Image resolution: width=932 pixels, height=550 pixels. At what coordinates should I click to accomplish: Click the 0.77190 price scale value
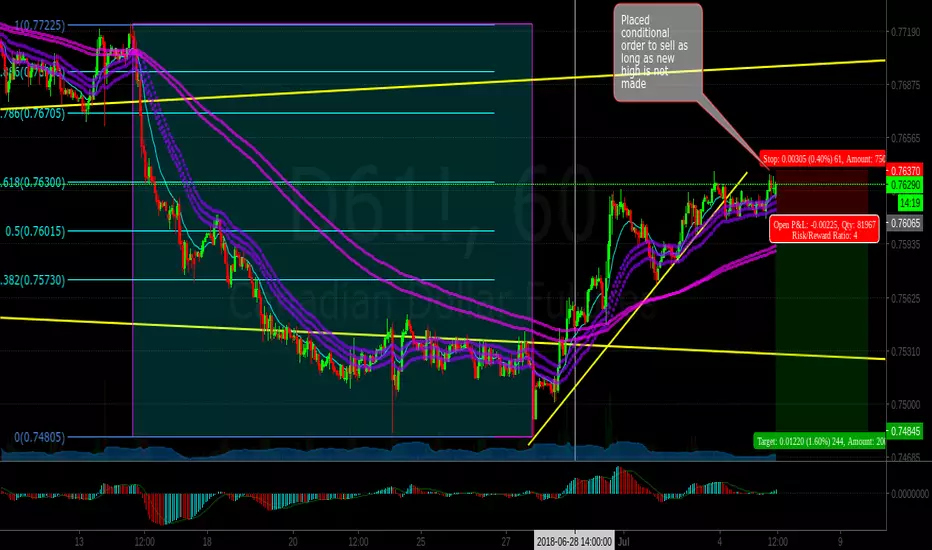tap(905, 32)
